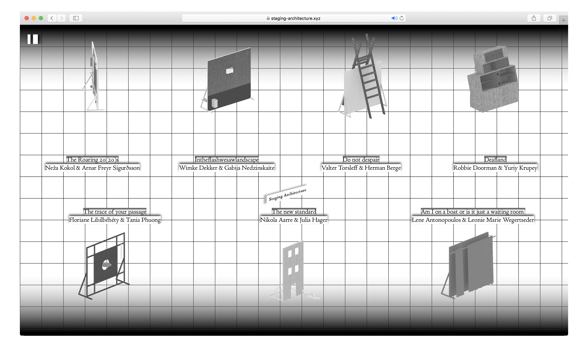Screen dimensions: 588x364
Task: Select Valter Torsleff & Herman Berge names
Action: click(361, 168)
